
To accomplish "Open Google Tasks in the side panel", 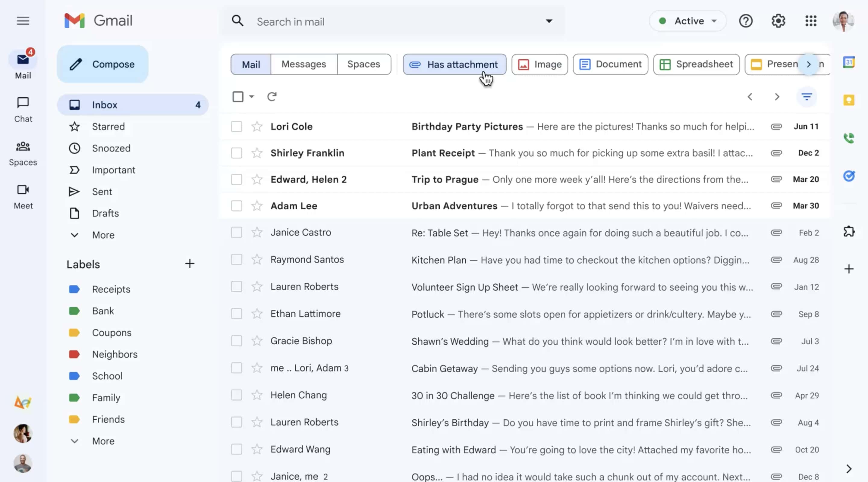I will (850, 176).
